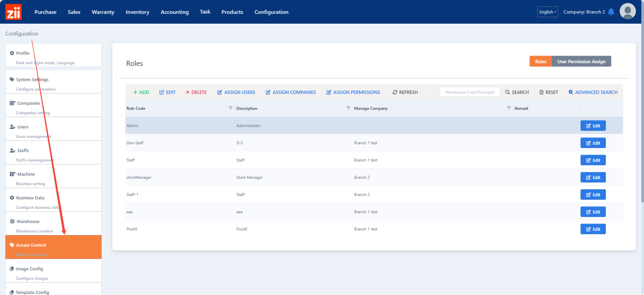Open the Manage Company column filter
Image resolution: width=644 pixels, height=295 pixels.
click(509, 108)
